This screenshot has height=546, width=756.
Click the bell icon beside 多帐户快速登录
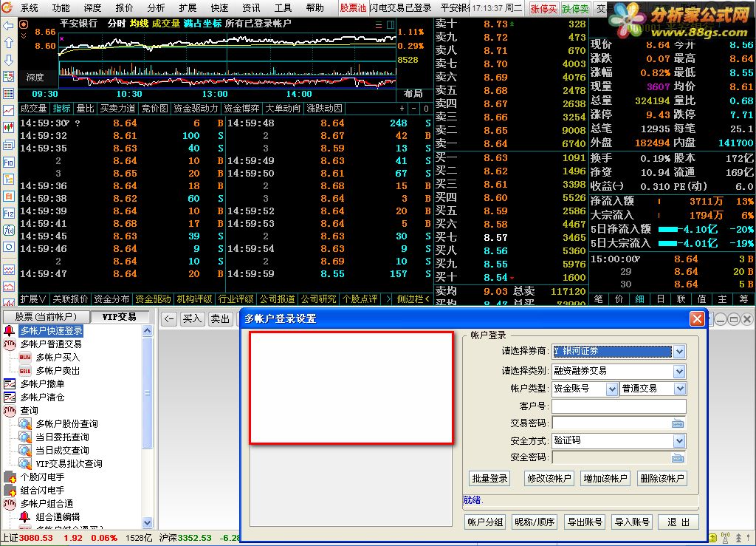(x=9, y=331)
